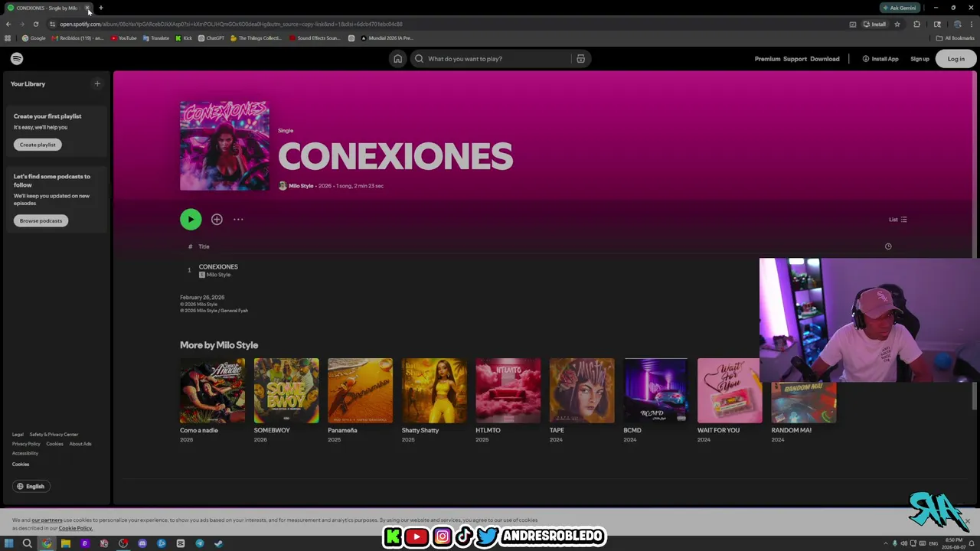Open Steam from the taskbar
The width and height of the screenshot is (980, 551).
[x=218, y=543]
